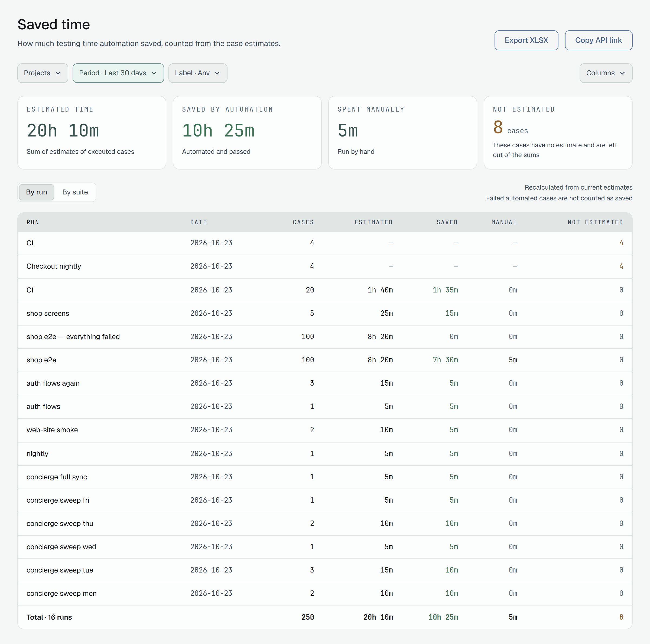This screenshot has width=650, height=644.
Task: Open the Label Any filter dropdown
Action: tap(198, 73)
